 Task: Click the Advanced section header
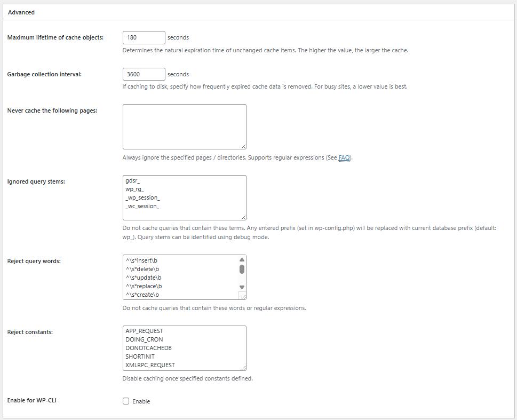pyautogui.click(x=21, y=12)
